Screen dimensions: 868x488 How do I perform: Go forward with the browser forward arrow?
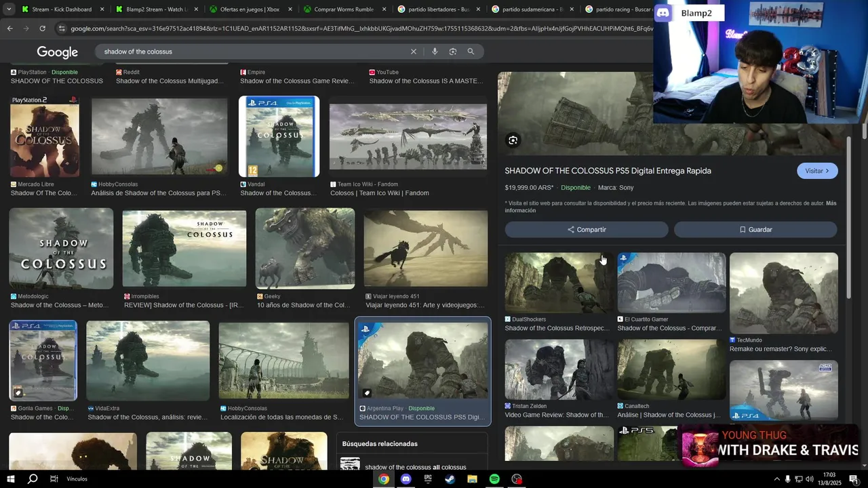tap(26, 28)
